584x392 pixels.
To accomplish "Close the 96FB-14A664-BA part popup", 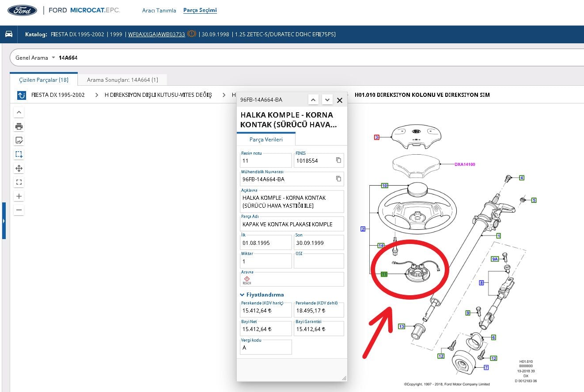I will 340,100.
